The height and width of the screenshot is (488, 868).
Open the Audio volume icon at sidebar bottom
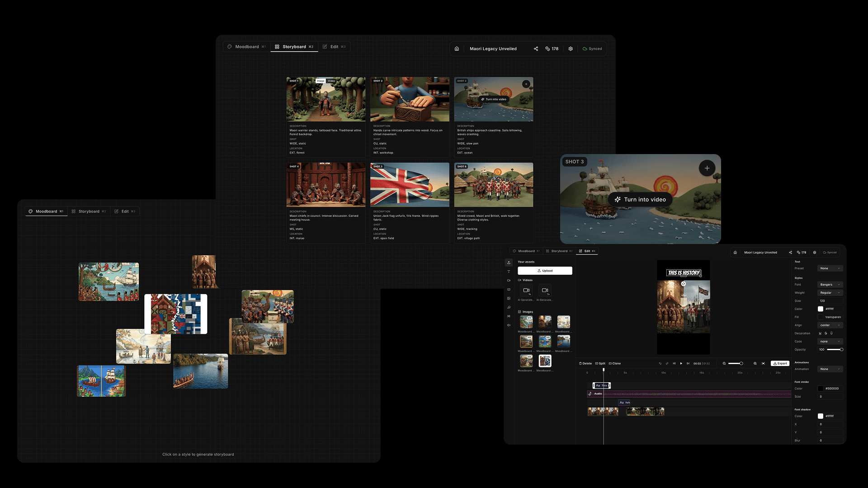pyautogui.click(x=509, y=325)
